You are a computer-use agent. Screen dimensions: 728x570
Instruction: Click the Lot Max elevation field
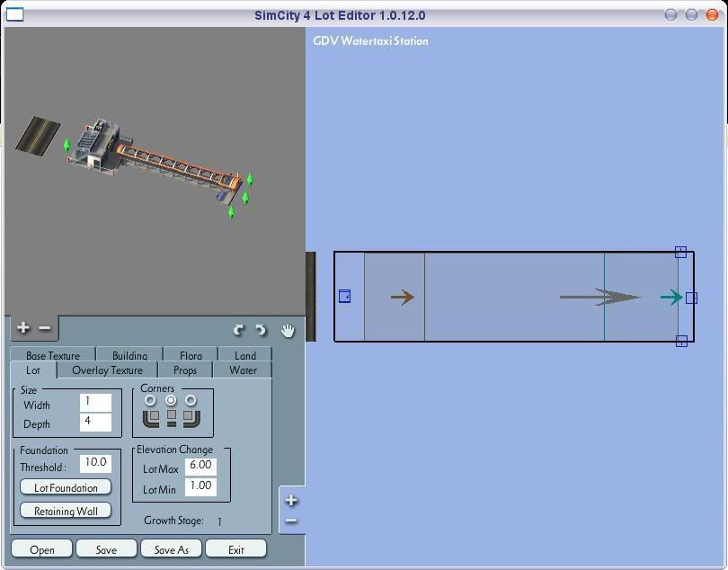[x=200, y=466]
